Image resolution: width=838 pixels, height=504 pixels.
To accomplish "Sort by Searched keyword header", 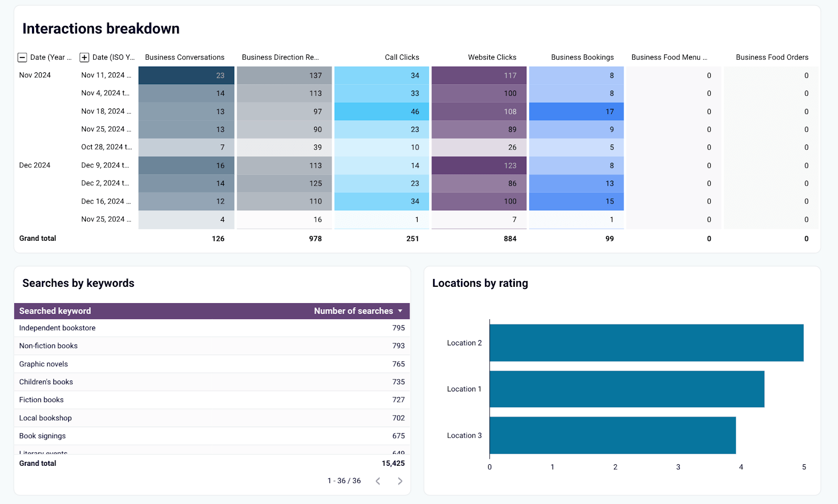I will pyautogui.click(x=55, y=311).
